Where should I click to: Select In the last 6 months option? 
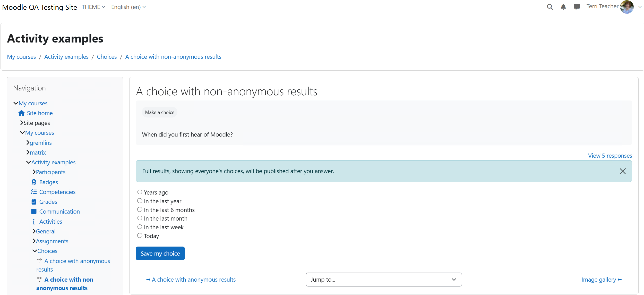click(140, 209)
